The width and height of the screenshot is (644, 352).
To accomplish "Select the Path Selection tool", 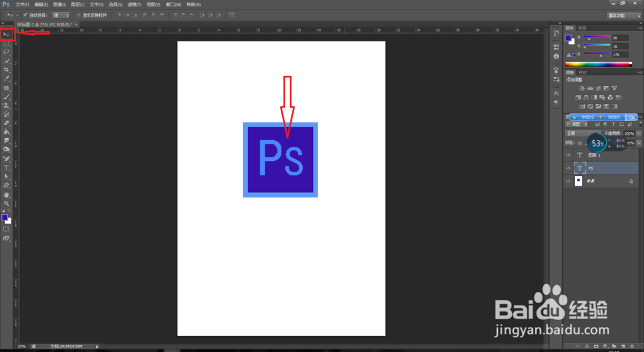I will tap(6, 177).
